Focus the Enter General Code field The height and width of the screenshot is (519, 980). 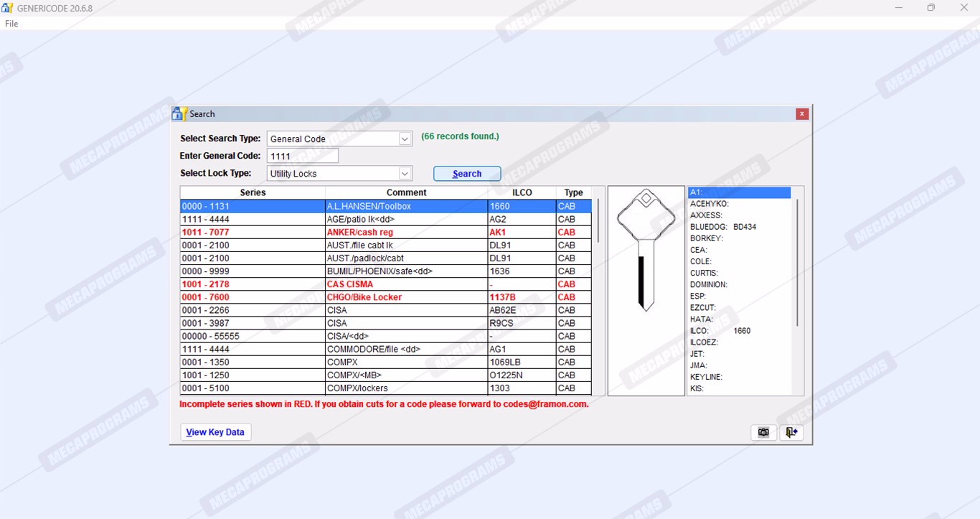(302, 156)
